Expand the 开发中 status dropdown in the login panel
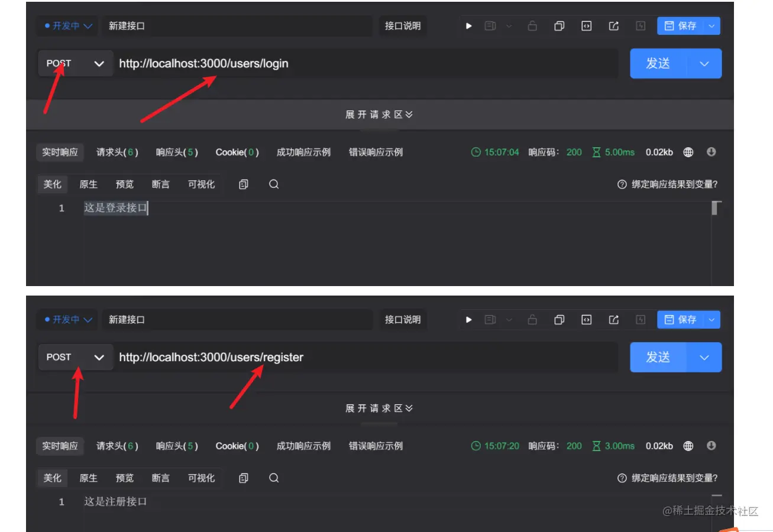Viewport: 773px width, 532px height. tap(69, 26)
